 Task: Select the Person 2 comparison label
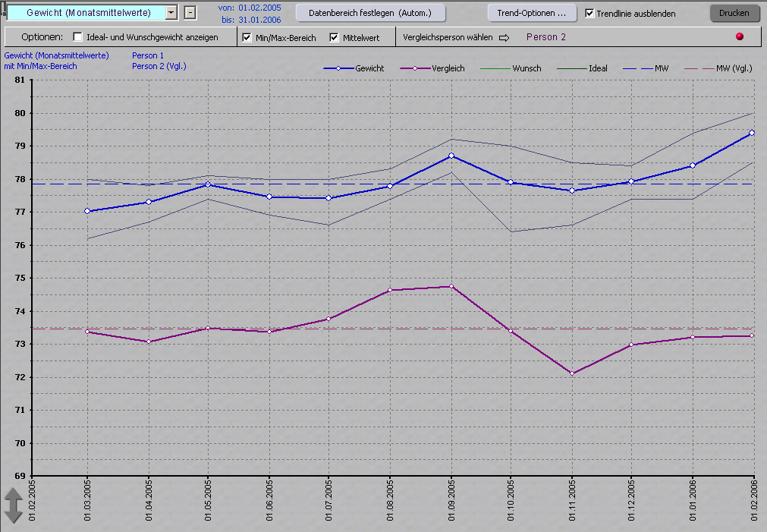[546, 37]
